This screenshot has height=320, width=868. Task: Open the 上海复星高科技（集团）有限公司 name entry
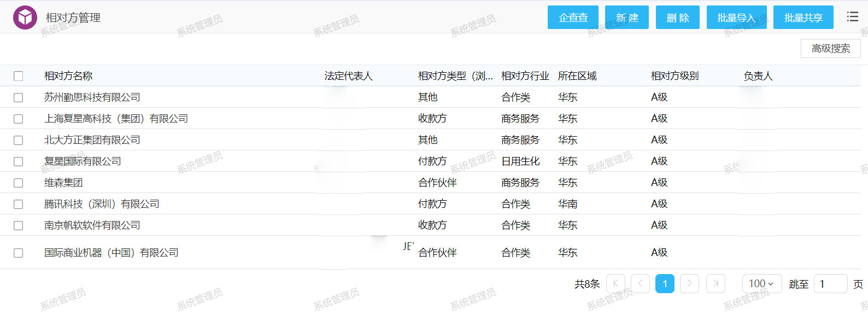[116, 119]
